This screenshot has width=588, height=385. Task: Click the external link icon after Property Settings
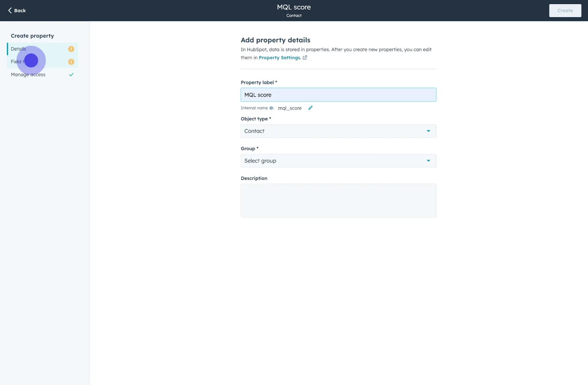305,58
